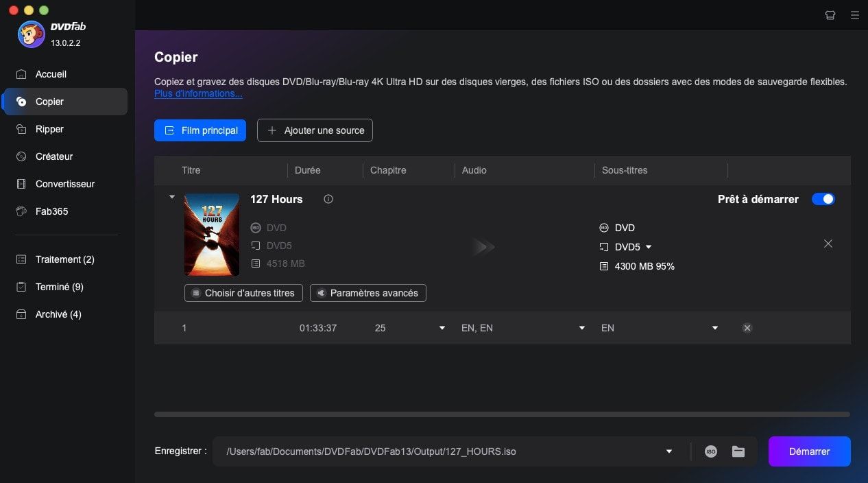This screenshot has height=483, width=868.
Task: Open the subtitles dropdown showing EN
Action: coord(715,328)
